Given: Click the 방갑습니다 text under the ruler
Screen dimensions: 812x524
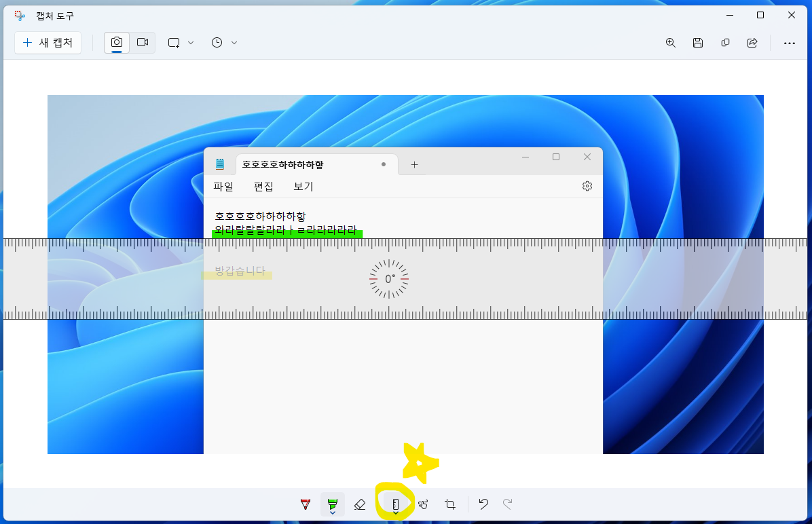Looking at the screenshot, I should point(240,270).
